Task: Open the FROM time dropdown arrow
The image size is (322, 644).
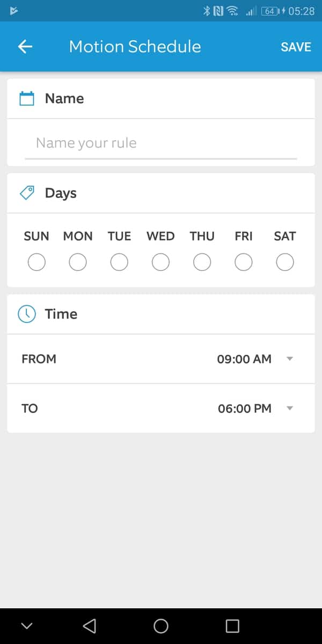Action: coord(290,359)
